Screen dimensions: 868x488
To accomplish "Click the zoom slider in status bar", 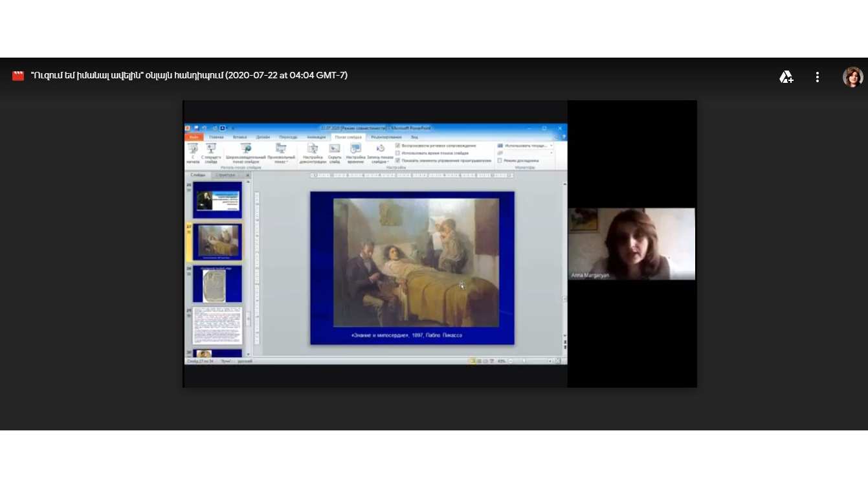I will (524, 361).
